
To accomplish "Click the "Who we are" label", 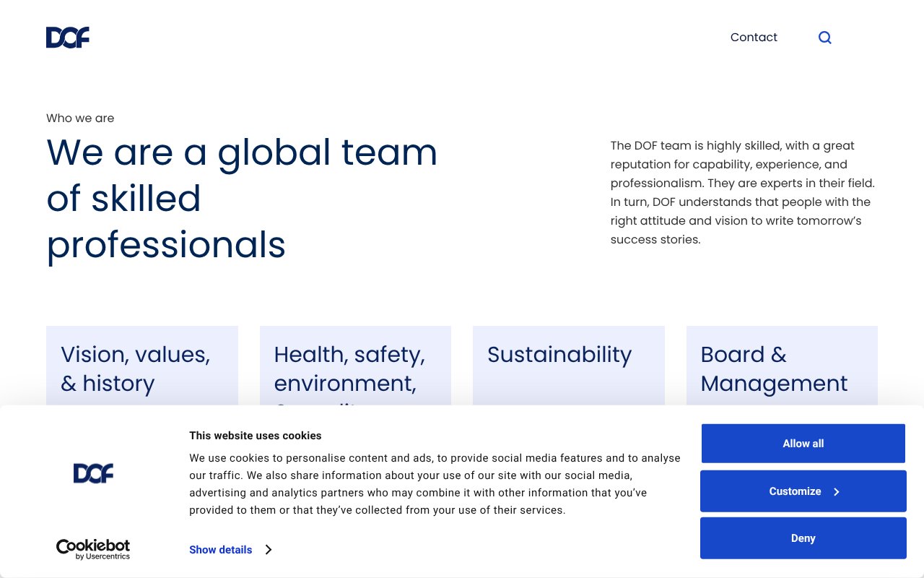I will [80, 118].
